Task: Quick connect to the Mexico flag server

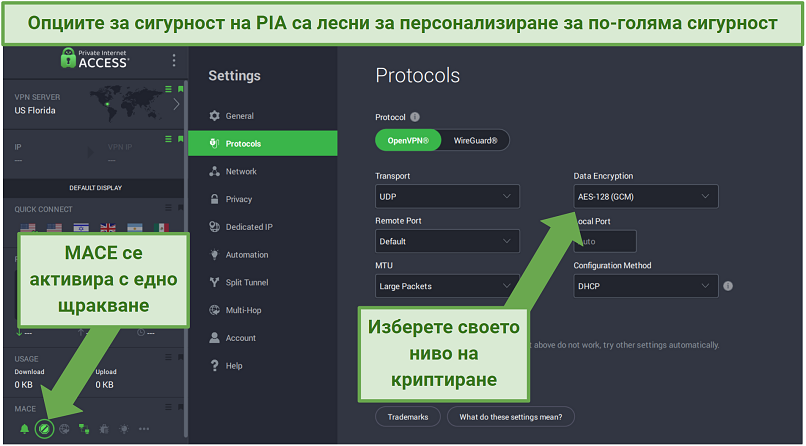Action: (x=161, y=227)
